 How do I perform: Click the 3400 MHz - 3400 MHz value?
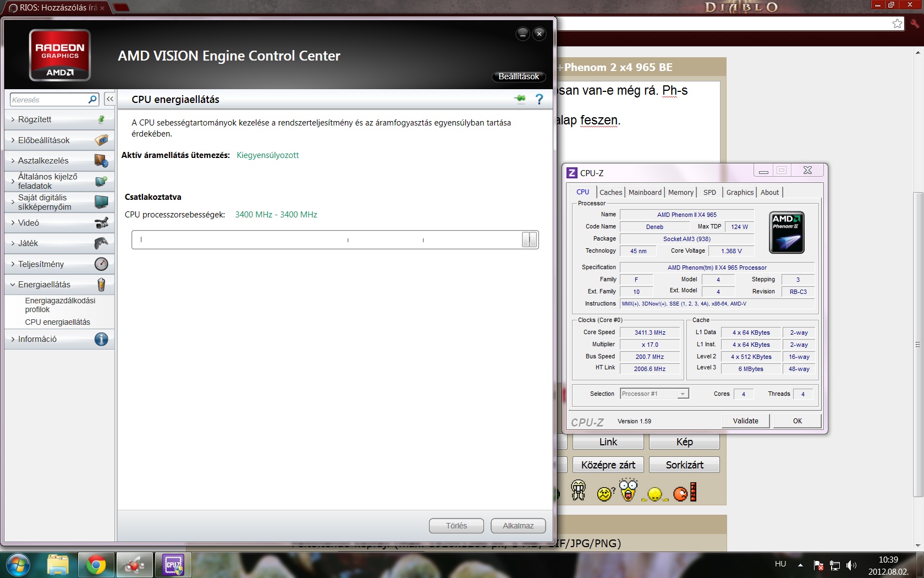[x=276, y=215]
